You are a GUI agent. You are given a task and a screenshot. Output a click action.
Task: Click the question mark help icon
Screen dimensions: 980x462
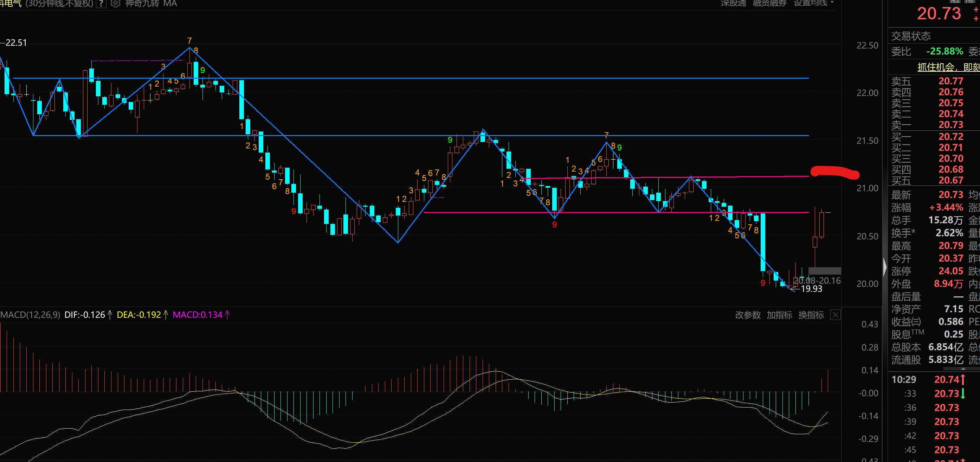point(101,4)
